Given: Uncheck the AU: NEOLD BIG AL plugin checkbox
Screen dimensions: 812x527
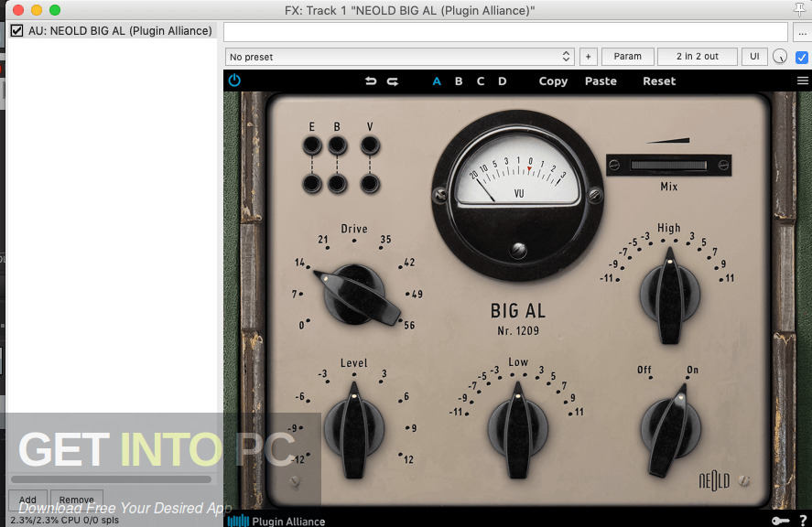Looking at the screenshot, I should (x=17, y=30).
